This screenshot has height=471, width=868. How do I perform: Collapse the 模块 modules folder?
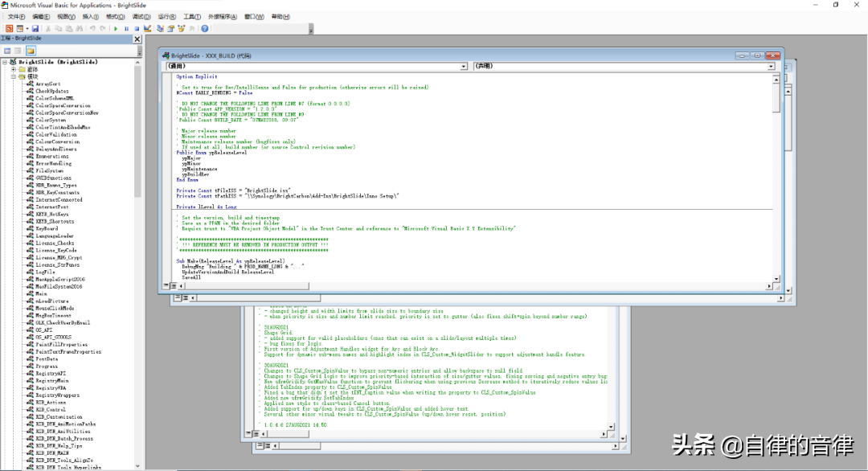[14, 77]
